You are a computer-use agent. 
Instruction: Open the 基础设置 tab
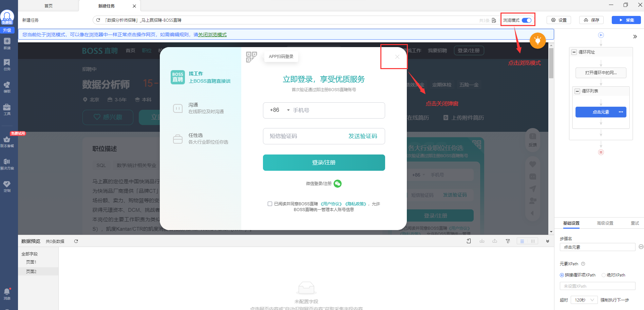coord(571,223)
